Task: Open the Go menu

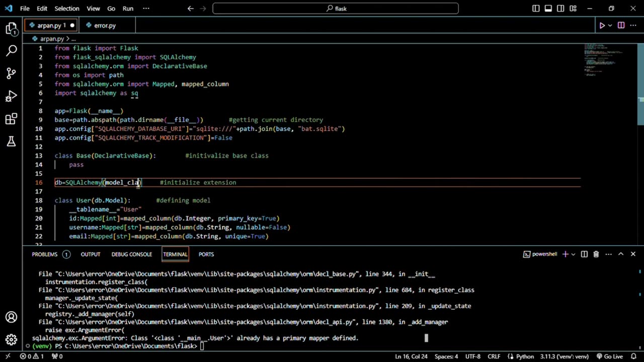Action: point(111,9)
